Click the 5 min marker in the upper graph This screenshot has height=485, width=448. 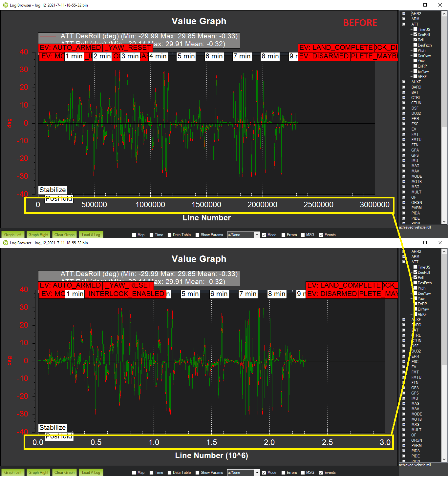(186, 56)
